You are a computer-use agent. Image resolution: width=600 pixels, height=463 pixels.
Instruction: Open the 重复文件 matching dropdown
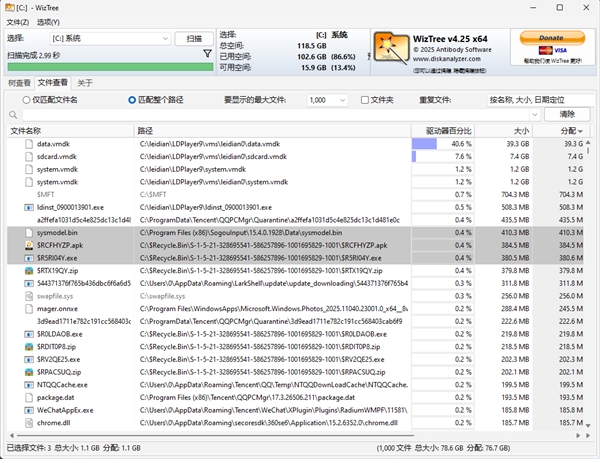(540, 100)
